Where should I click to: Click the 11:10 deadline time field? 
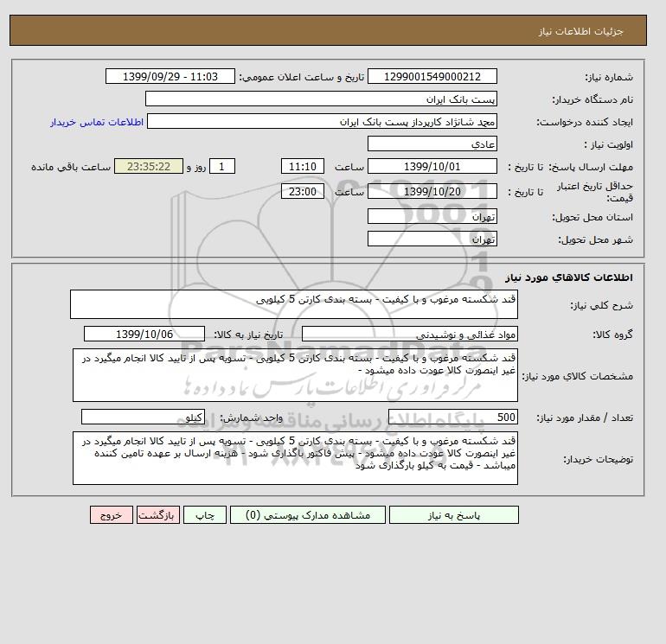303,167
